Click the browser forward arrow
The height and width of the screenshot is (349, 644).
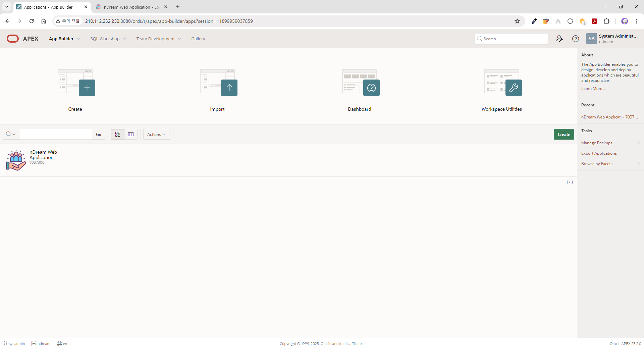tap(19, 21)
